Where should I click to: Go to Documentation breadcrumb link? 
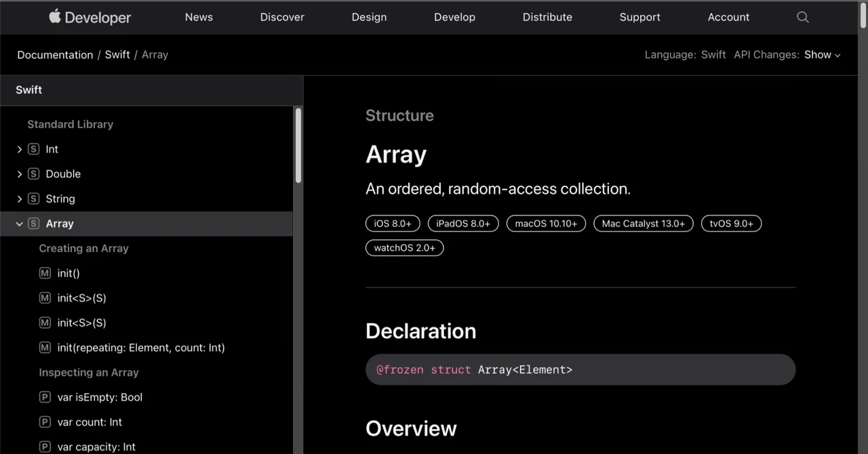55,55
